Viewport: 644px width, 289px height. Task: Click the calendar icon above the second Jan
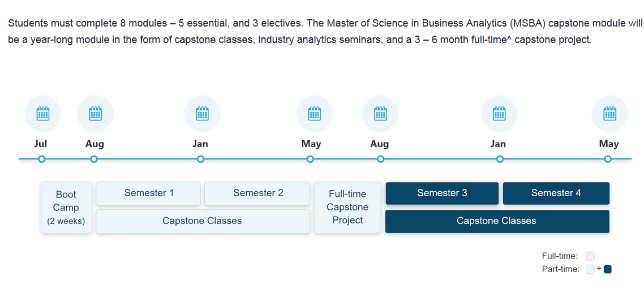tap(499, 114)
